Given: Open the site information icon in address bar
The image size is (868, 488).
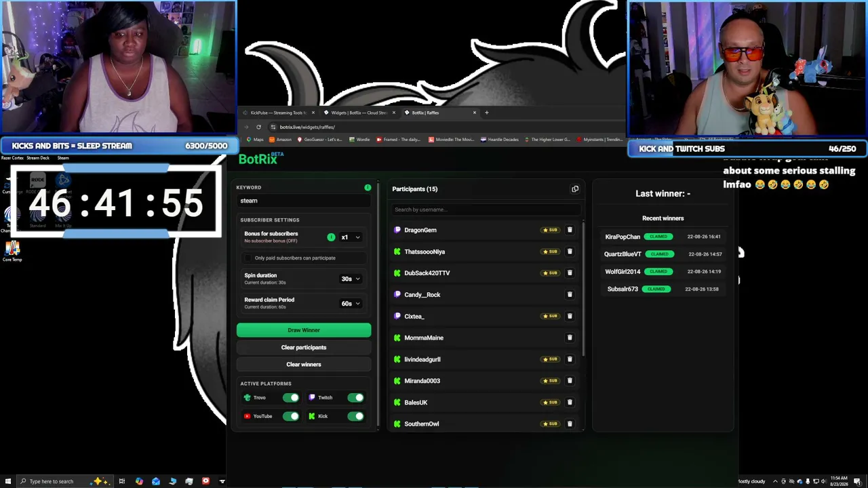Looking at the screenshot, I should pyautogui.click(x=273, y=127).
